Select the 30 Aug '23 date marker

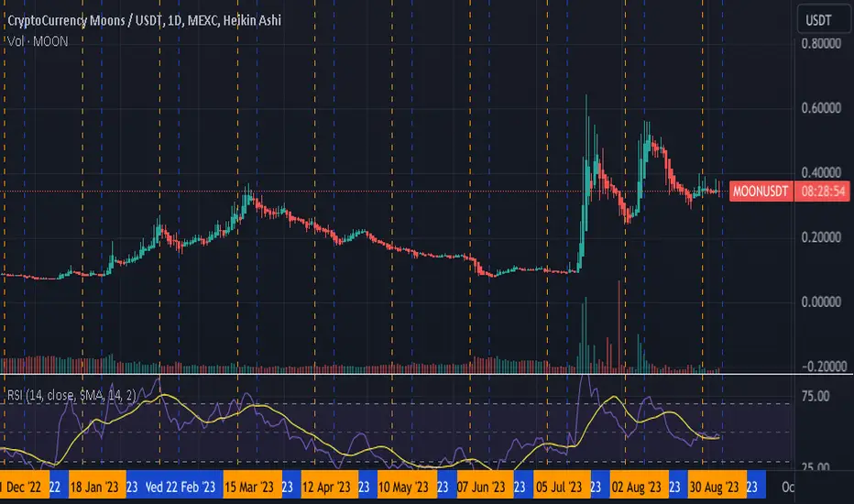[717, 487]
